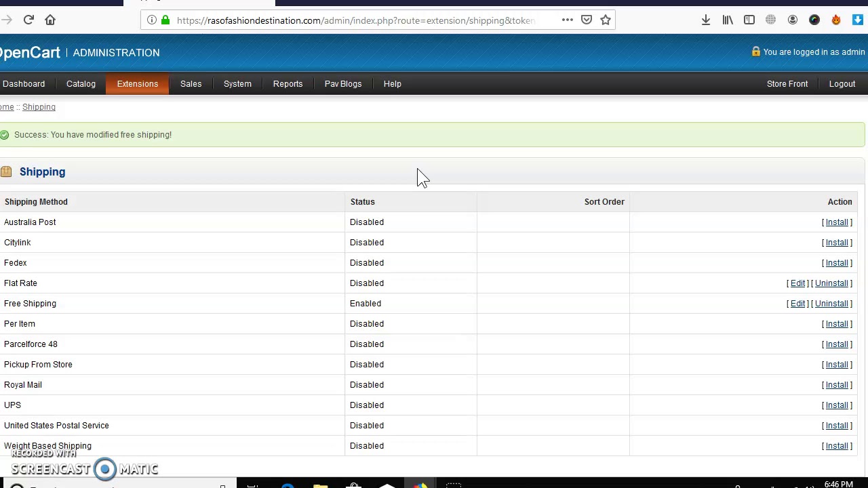
Task: Open the Extensions menu
Action: point(138,84)
